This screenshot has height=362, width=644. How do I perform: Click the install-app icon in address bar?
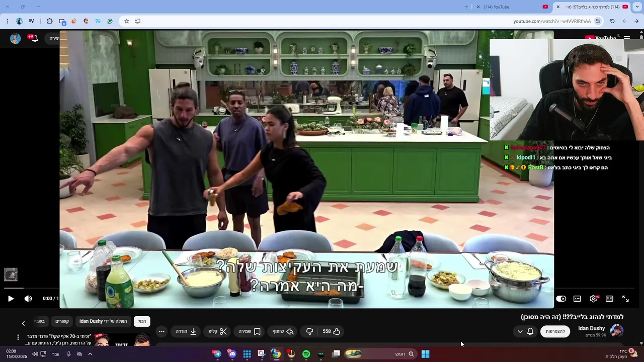tap(137, 21)
